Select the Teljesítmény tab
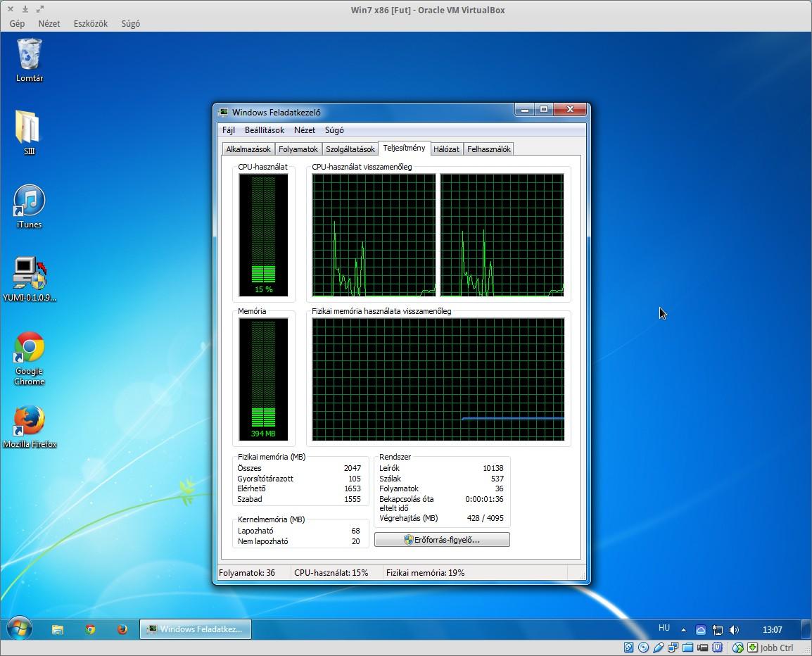 (x=404, y=148)
